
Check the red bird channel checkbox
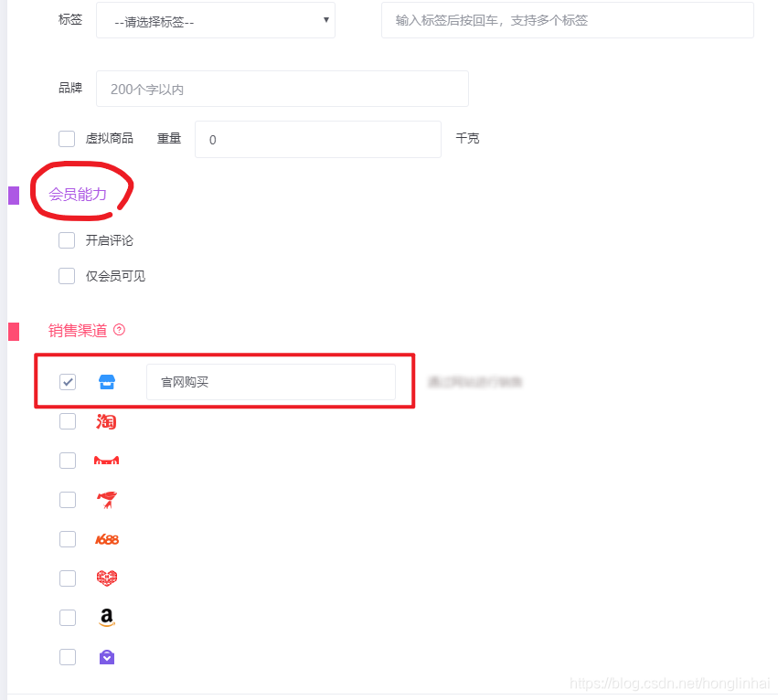[68, 500]
